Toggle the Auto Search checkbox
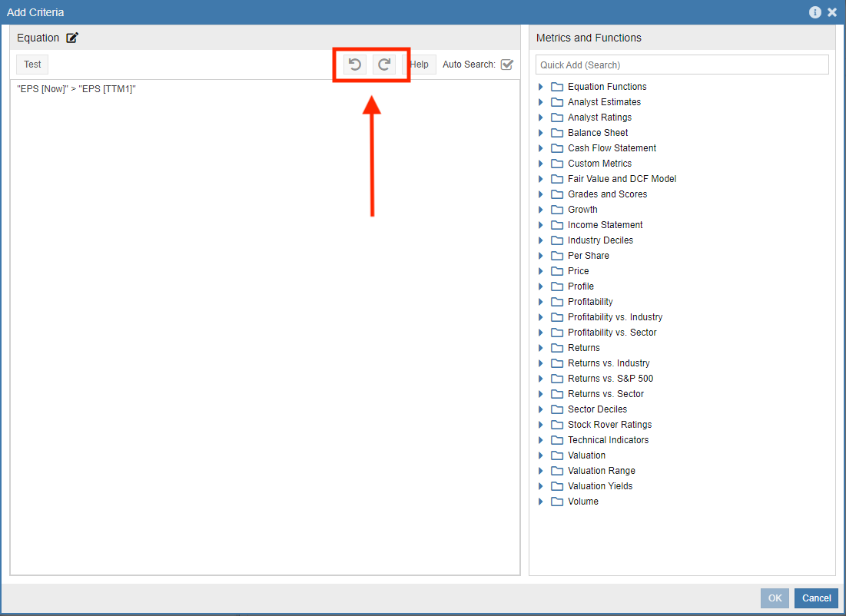 (x=506, y=65)
